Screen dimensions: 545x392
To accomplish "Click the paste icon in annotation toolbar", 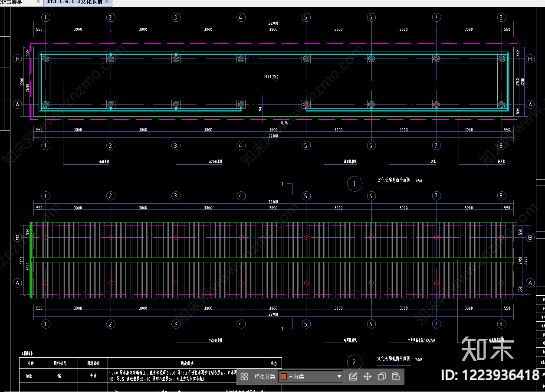I will (x=396, y=376).
